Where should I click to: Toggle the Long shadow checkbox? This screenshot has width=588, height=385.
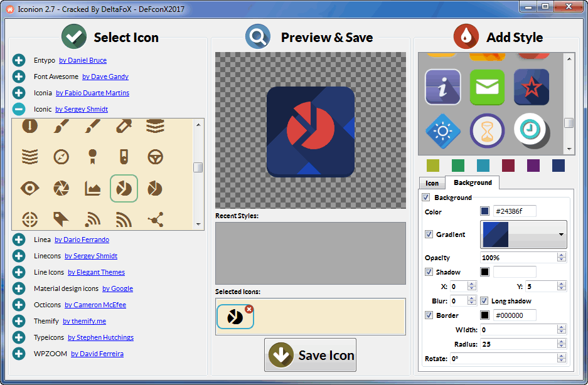tap(484, 301)
